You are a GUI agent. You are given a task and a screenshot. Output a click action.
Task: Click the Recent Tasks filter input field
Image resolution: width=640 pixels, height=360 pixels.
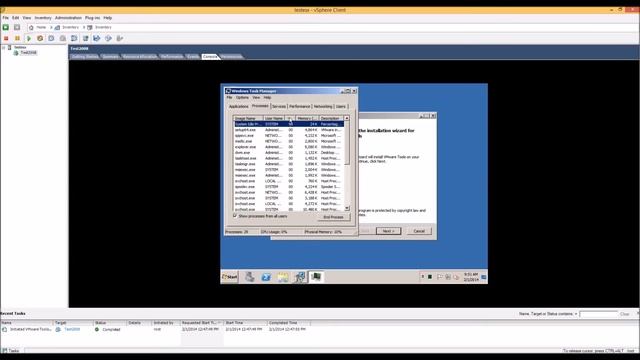599,314
